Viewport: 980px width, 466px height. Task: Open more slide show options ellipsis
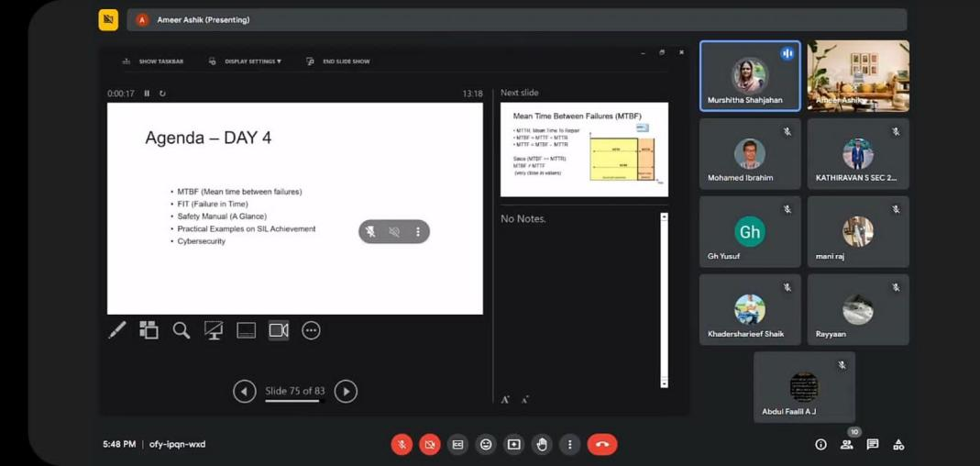(312, 330)
